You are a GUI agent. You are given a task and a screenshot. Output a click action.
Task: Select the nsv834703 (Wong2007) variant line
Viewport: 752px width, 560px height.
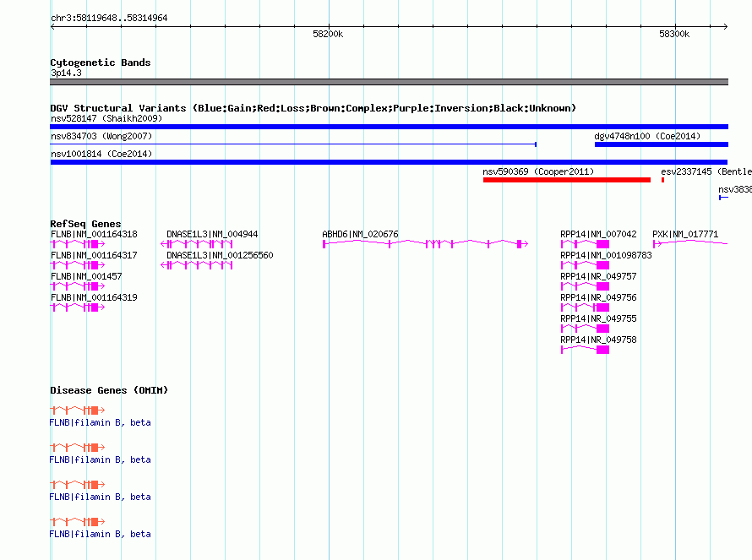(x=293, y=144)
